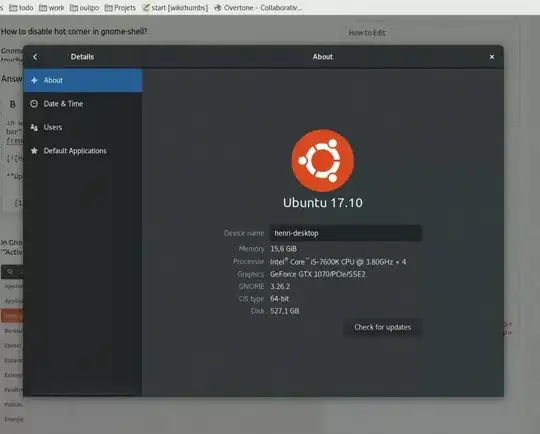The image size is (540, 434).
Task: Click the Ubuntu logo image
Action: pos(322,160)
